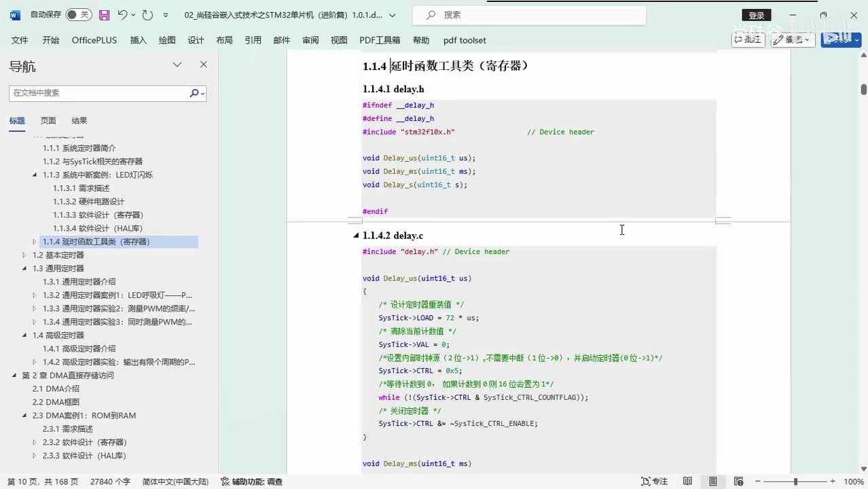Image resolution: width=868 pixels, height=489 pixels.
Task: Click word count 27840 个字 in status bar
Action: click(110, 482)
